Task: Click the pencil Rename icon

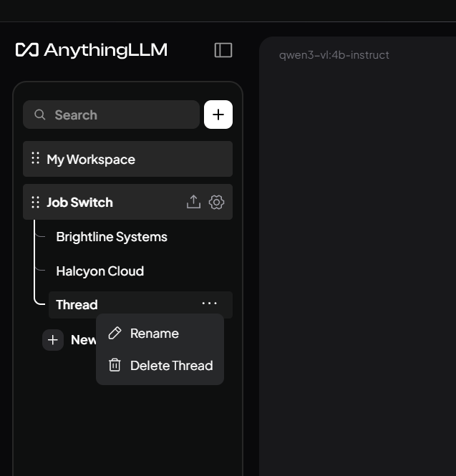Action: (x=115, y=334)
